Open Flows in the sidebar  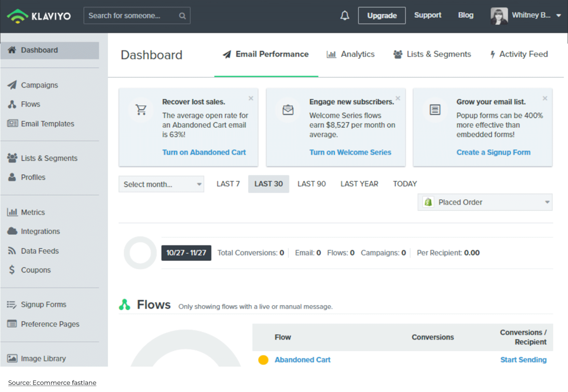coord(31,104)
